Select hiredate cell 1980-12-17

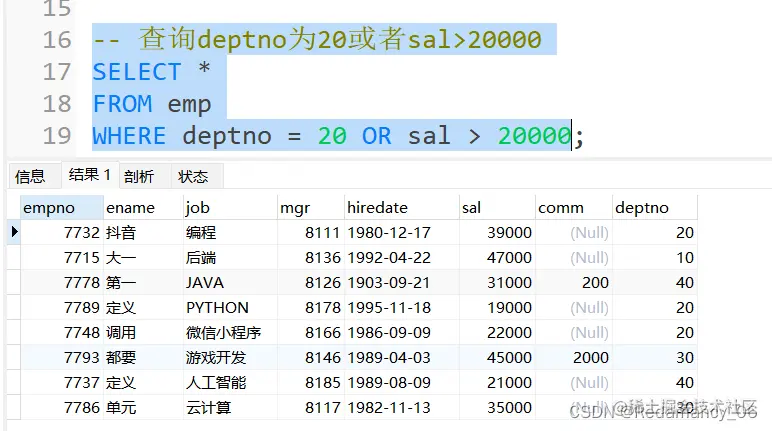[402, 232]
